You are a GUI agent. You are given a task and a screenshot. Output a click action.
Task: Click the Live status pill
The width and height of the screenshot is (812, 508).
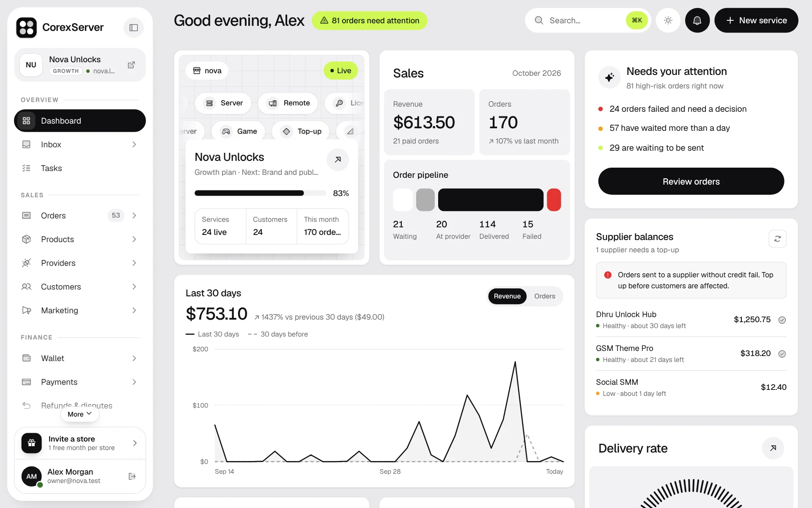click(340, 71)
